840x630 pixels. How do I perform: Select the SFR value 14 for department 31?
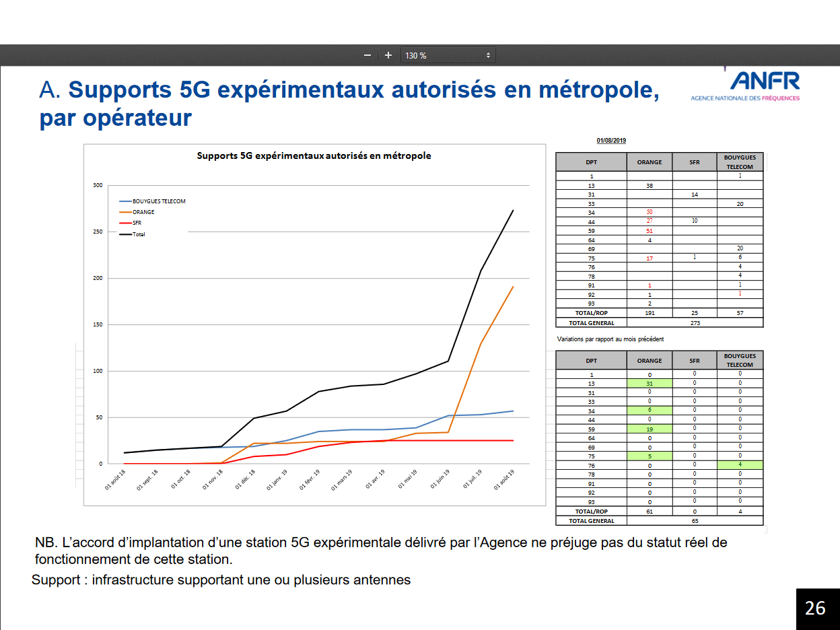point(695,194)
